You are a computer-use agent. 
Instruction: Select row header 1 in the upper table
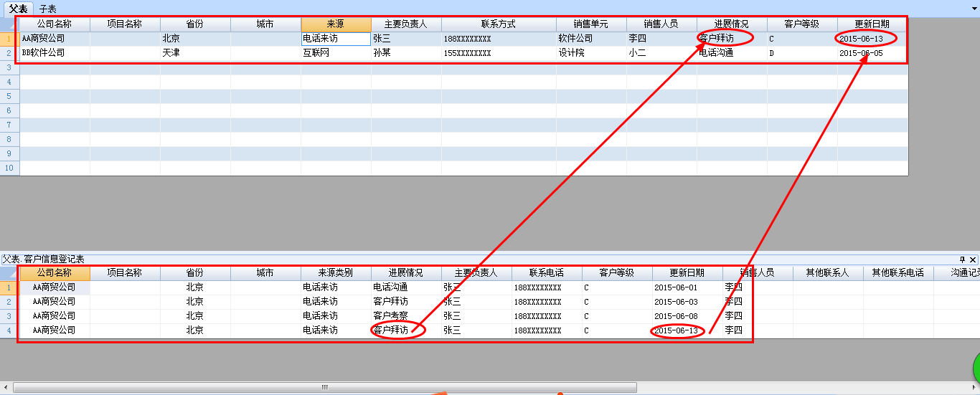[9, 39]
